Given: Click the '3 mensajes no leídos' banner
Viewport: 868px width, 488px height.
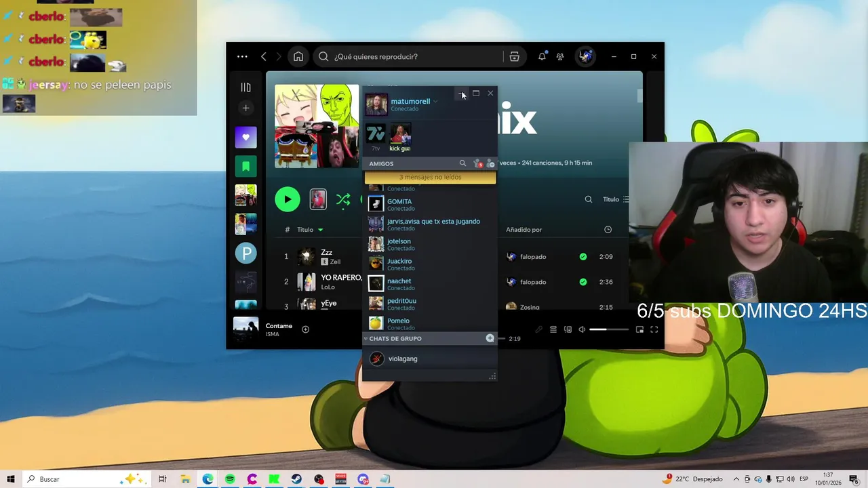Looking at the screenshot, I should point(430,178).
